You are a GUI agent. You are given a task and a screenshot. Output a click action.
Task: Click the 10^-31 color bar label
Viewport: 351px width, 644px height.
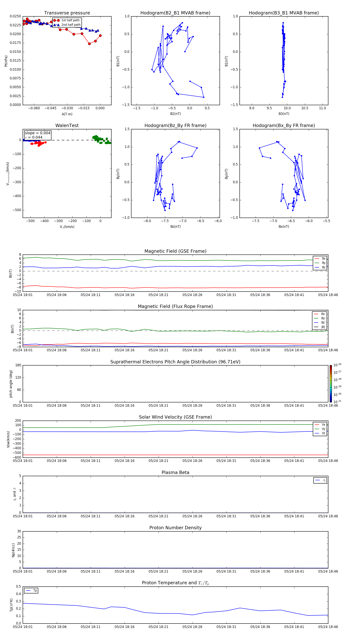click(x=337, y=402)
